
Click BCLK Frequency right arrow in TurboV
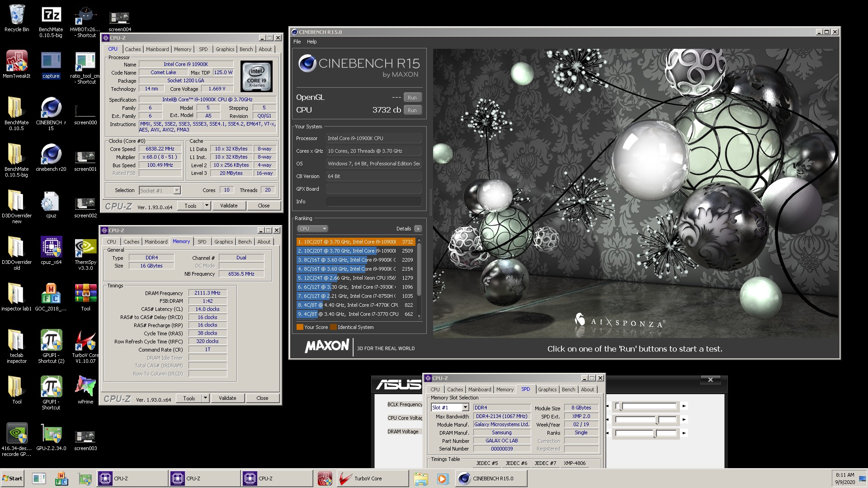pos(684,406)
